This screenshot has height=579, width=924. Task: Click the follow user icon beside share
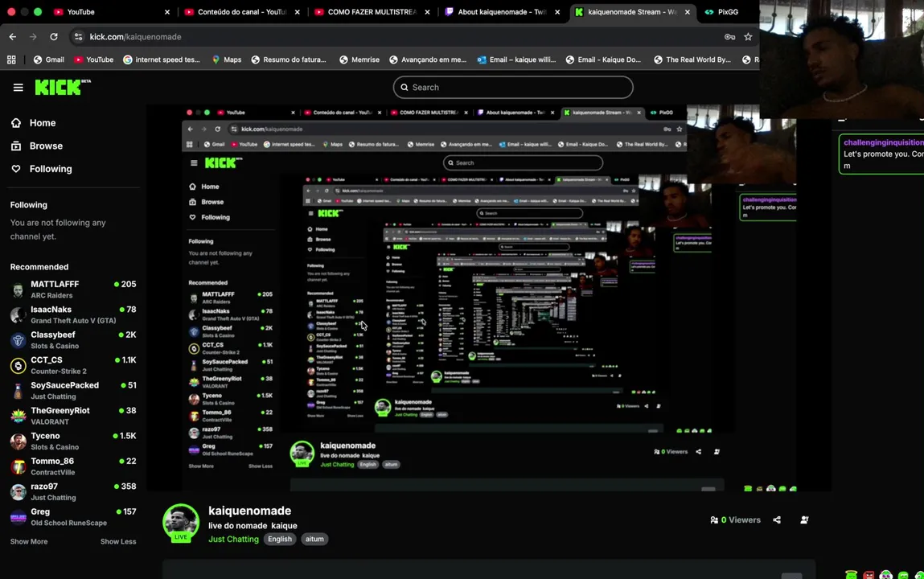pos(804,520)
